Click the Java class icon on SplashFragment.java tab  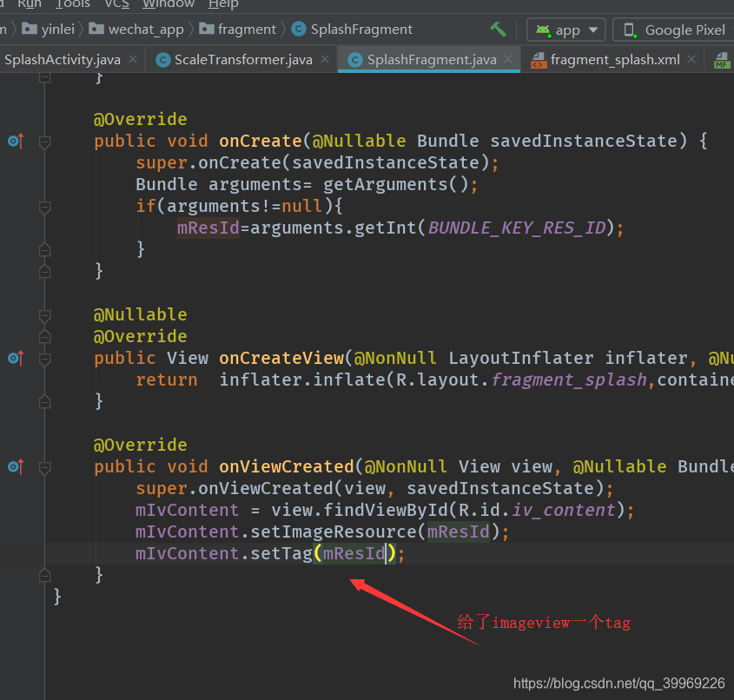[355, 60]
